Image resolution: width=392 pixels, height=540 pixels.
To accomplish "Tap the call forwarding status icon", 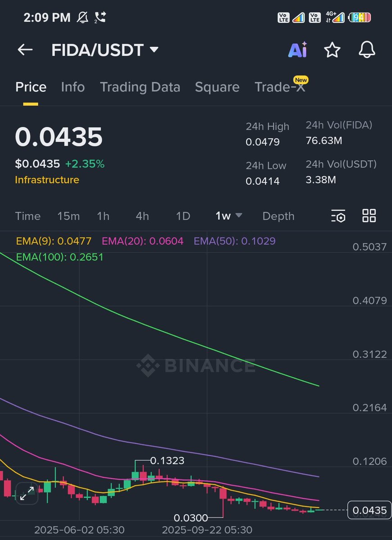I will coord(100,18).
